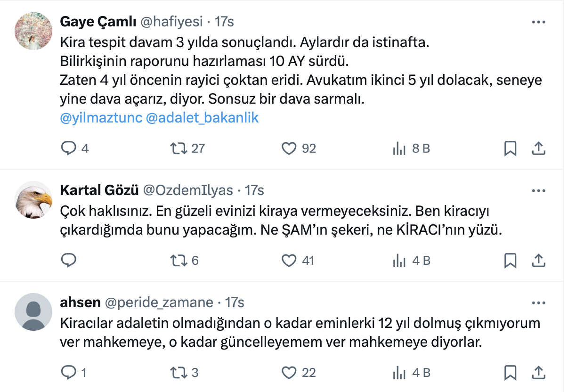Retweet Kartal Gözü's tweet
Screen dimensions: 568x392
(x=179, y=260)
